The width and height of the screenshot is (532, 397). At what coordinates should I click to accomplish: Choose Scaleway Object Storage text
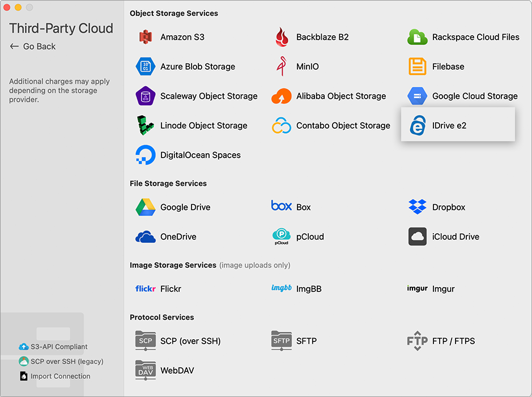click(x=209, y=96)
